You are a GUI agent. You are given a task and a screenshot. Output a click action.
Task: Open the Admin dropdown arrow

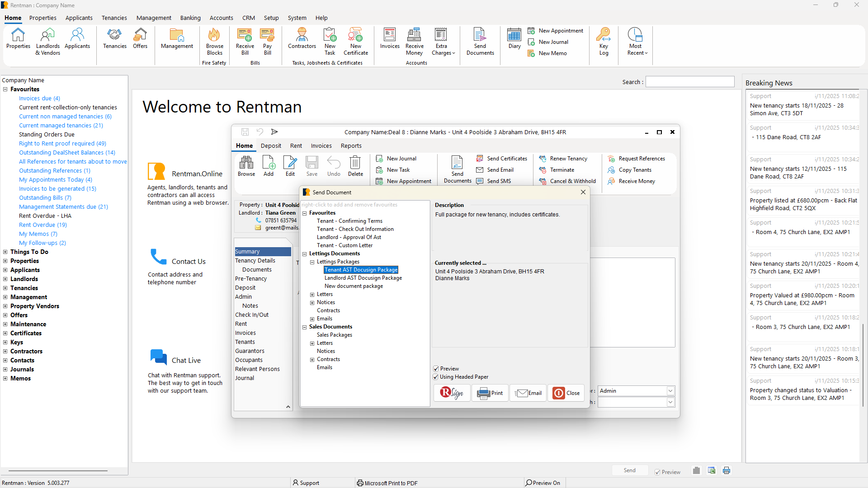[x=670, y=391]
